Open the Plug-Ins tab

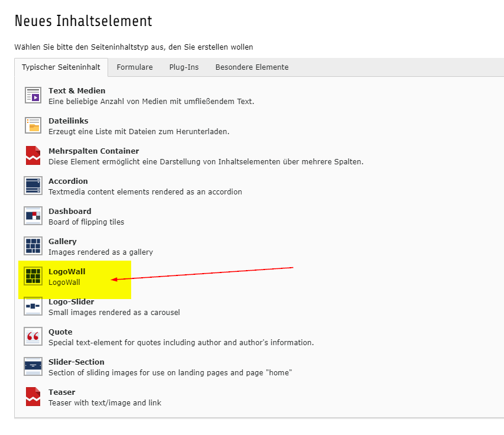point(184,67)
